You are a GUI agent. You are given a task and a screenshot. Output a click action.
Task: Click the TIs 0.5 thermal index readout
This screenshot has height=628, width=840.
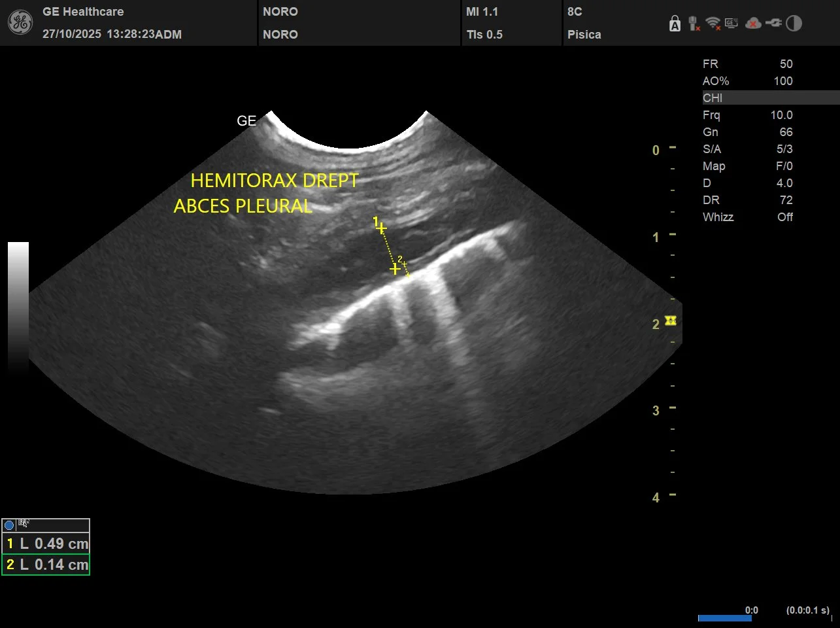(x=484, y=35)
